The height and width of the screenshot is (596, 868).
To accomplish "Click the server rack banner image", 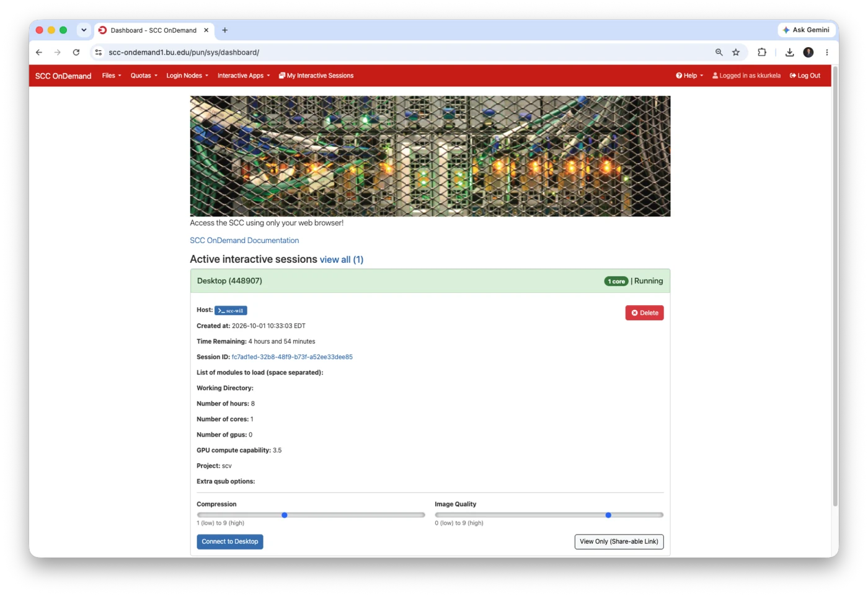I will tap(430, 156).
